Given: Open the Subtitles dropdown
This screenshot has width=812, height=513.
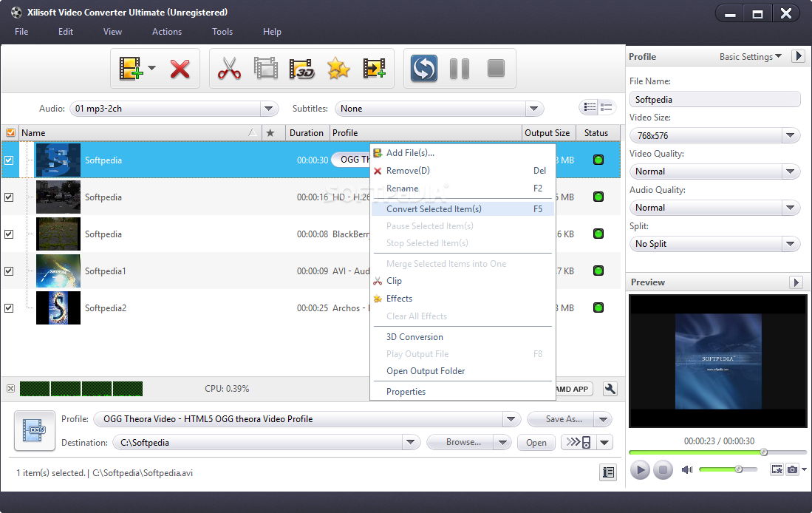Looking at the screenshot, I should 533,109.
